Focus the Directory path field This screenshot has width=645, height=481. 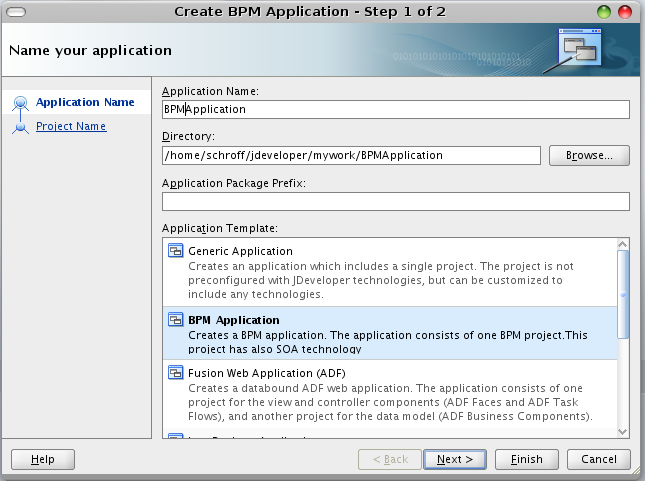pos(350,155)
